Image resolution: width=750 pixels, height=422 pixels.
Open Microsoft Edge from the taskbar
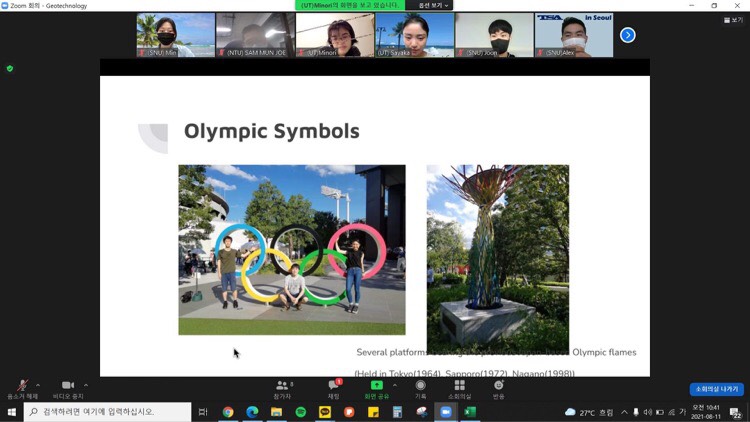coord(252,411)
